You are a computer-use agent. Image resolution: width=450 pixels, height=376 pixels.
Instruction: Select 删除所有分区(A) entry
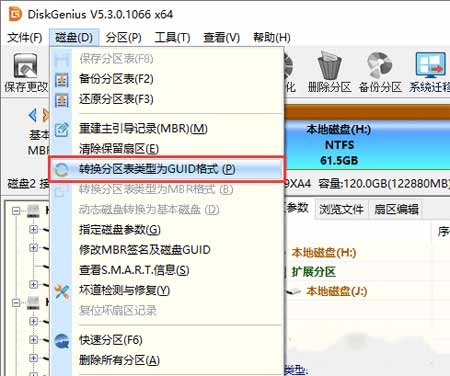167,360
